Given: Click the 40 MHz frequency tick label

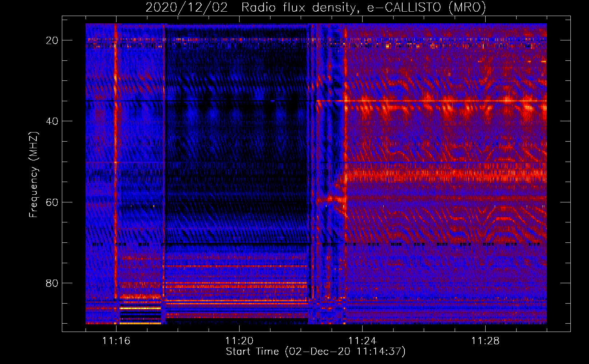Looking at the screenshot, I should click(52, 121).
